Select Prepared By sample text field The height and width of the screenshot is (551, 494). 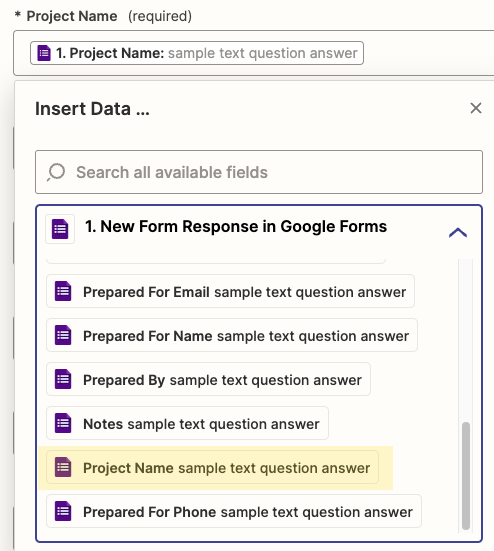coord(208,379)
